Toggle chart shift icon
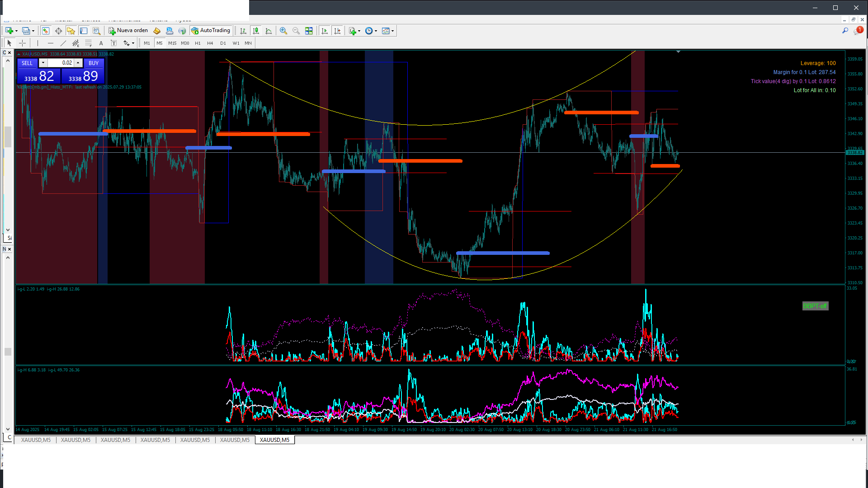The width and height of the screenshot is (868, 488). pyautogui.click(x=337, y=31)
